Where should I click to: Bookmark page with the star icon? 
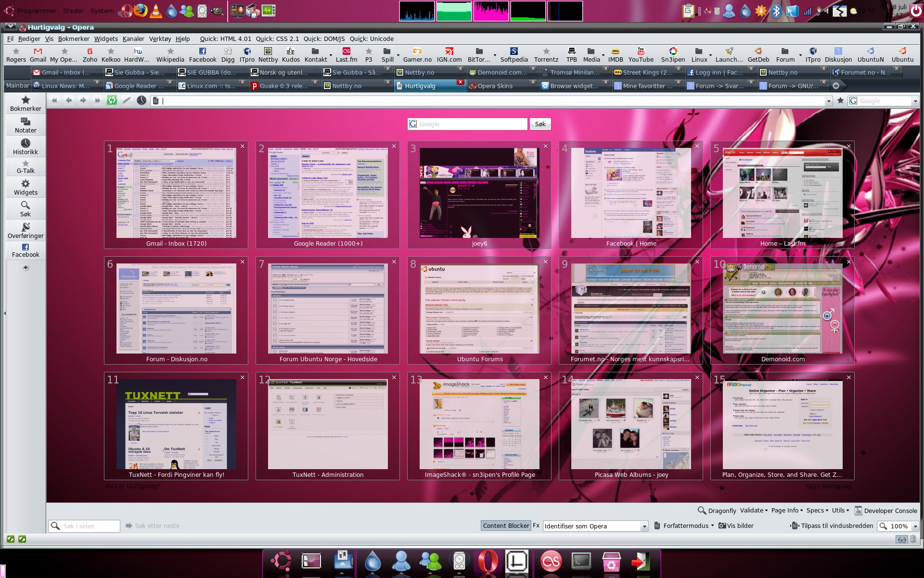tap(840, 100)
